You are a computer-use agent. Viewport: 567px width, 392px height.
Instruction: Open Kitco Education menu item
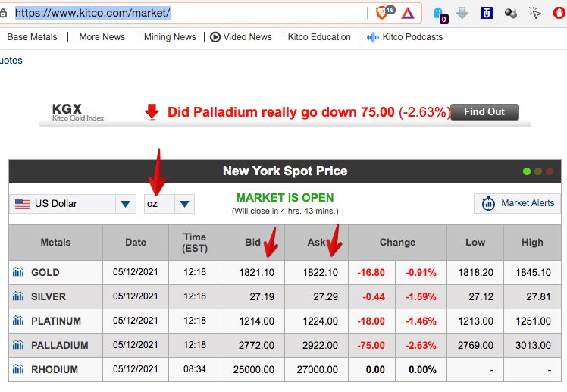click(x=319, y=37)
